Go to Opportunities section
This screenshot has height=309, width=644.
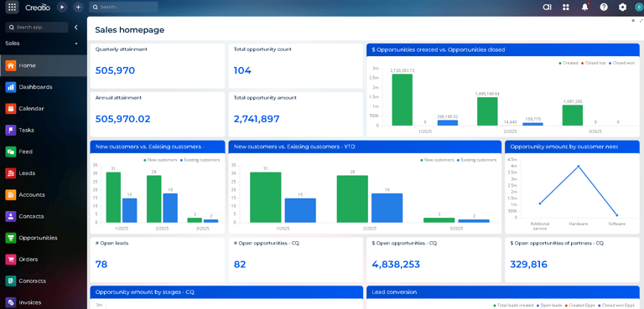tap(38, 238)
